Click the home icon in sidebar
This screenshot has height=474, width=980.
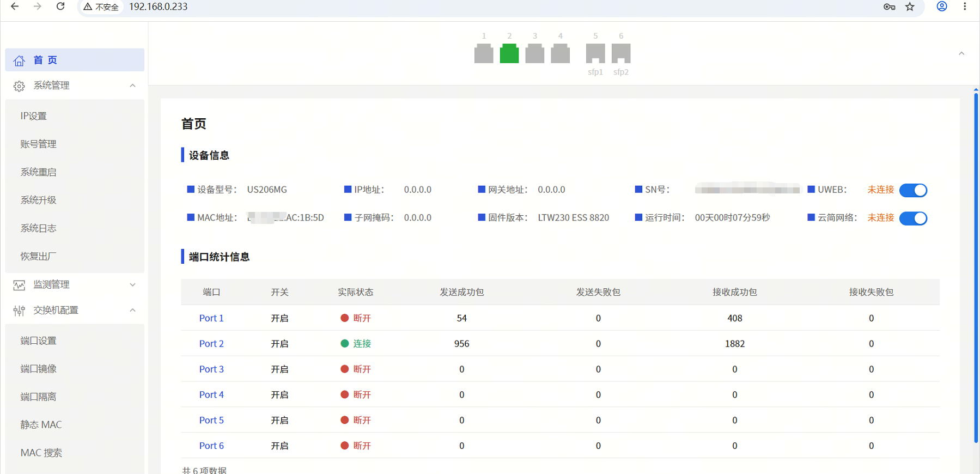click(x=19, y=60)
